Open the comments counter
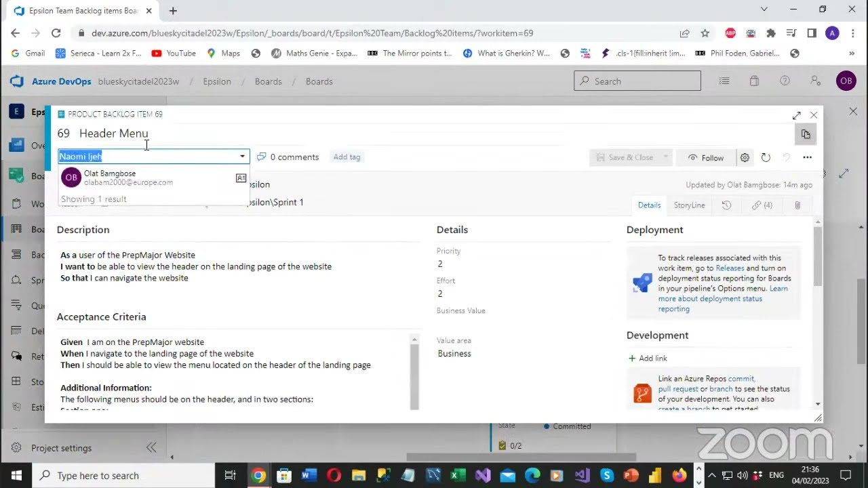868x488 pixels. [288, 157]
